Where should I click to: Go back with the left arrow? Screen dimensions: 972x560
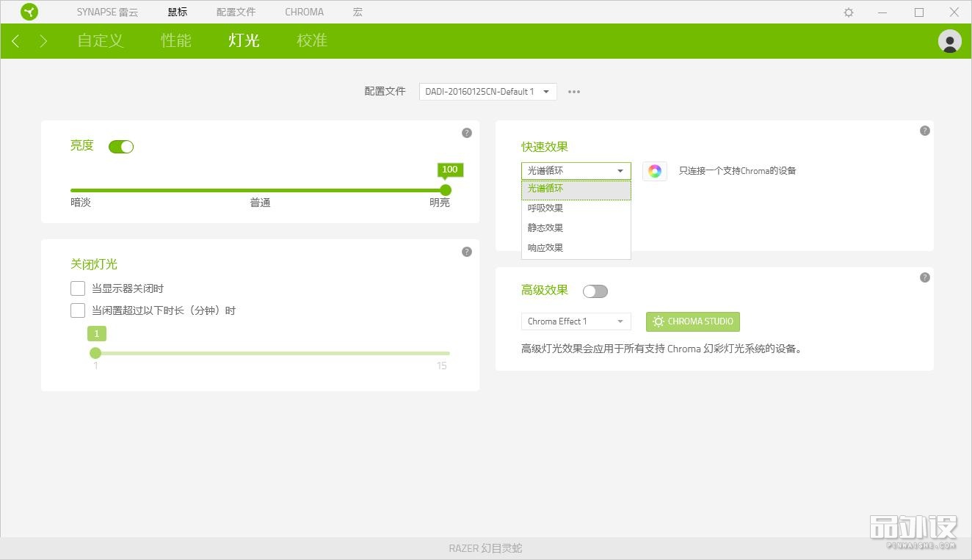(15, 41)
